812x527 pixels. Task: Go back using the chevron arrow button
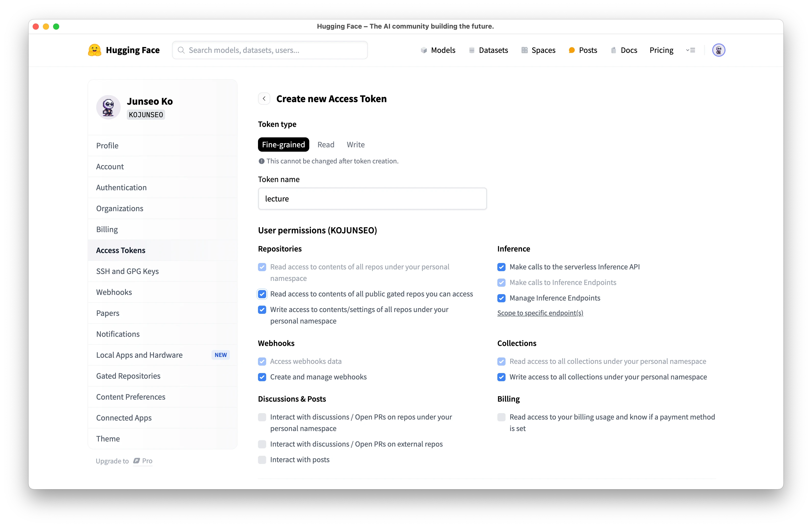[x=264, y=99]
